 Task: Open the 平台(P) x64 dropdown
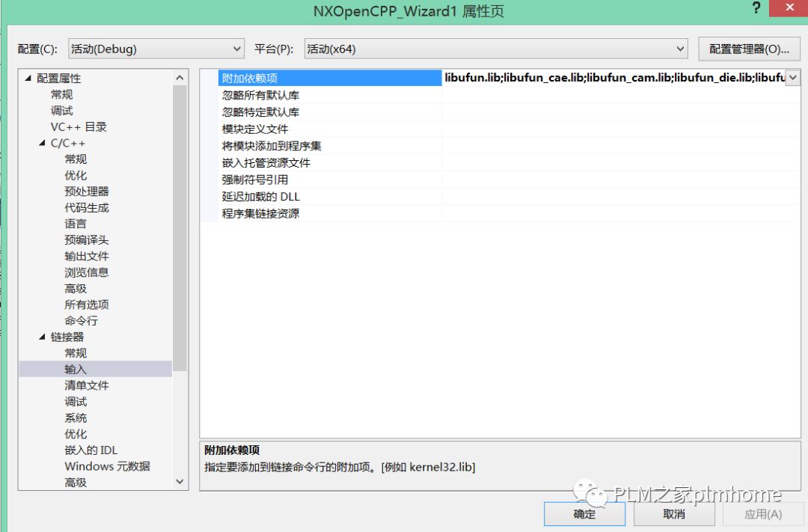[x=496, y=49]
